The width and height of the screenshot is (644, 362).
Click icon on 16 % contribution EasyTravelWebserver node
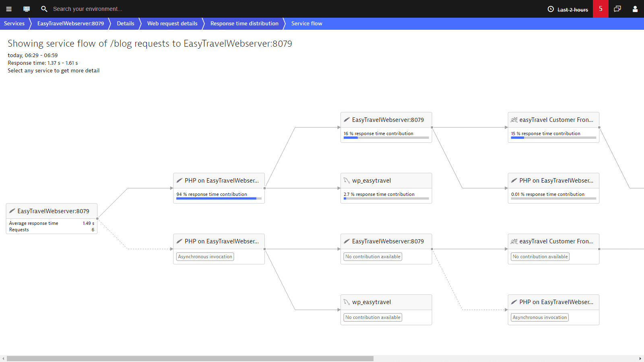[347, 120]
